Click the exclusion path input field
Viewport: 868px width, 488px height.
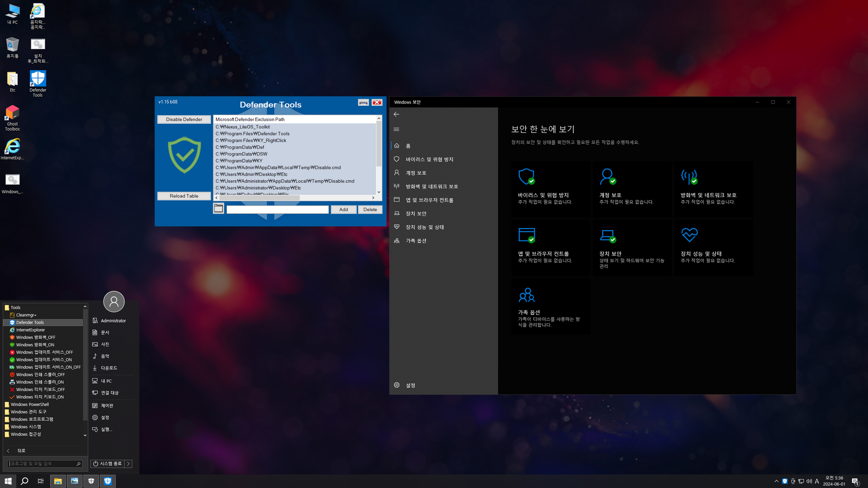(x=277, y=210)
